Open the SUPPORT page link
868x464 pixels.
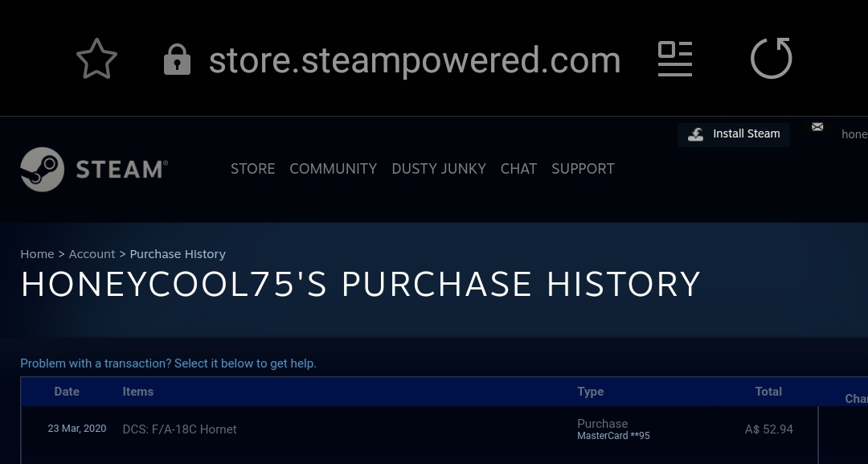point(583,169)
